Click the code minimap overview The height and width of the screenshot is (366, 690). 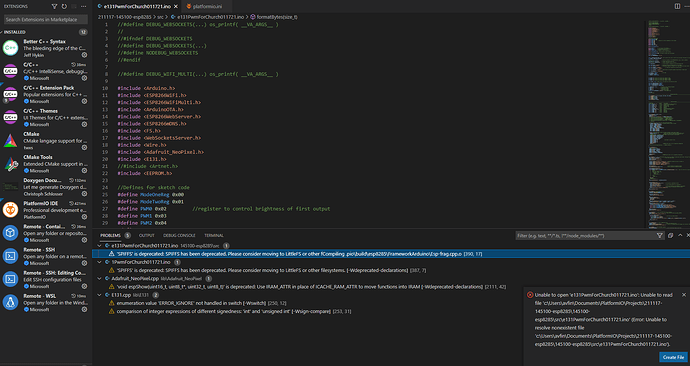[668, 123]
